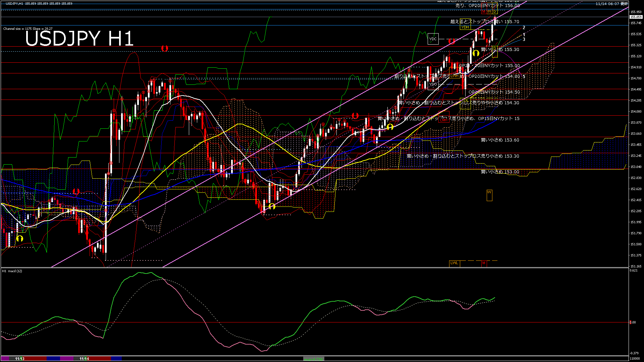This screenshot has width=644, height=362.
Task: Click red down arrow under USDJPY H1 title
Action: (164, 48)
